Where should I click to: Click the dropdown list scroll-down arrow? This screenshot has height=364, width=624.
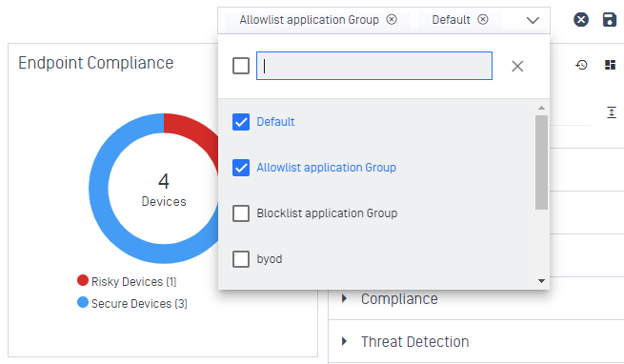point(541,281)
